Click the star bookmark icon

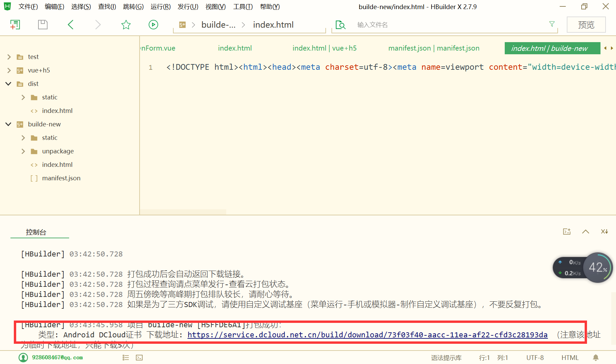pyautogui.click(x=126, y=25)
